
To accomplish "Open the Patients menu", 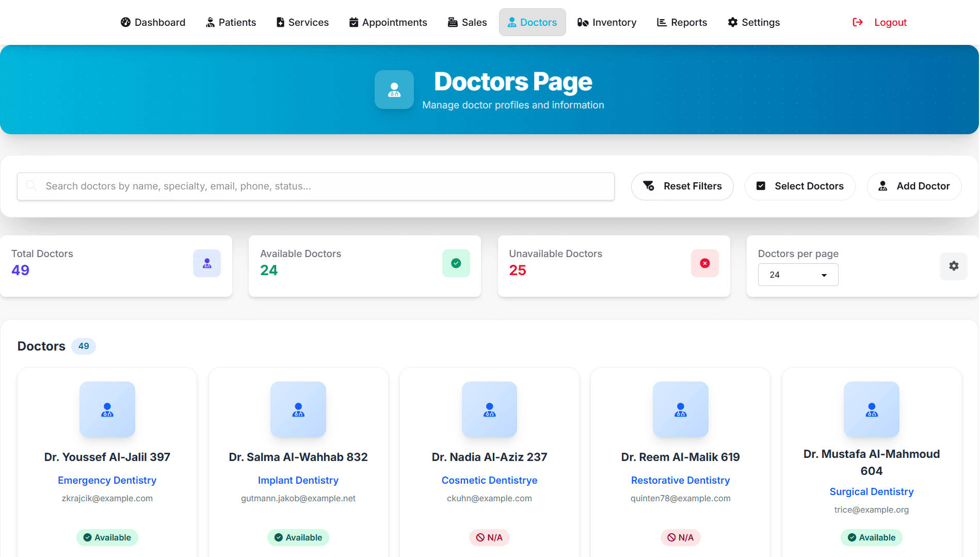I will click(231, 22).
